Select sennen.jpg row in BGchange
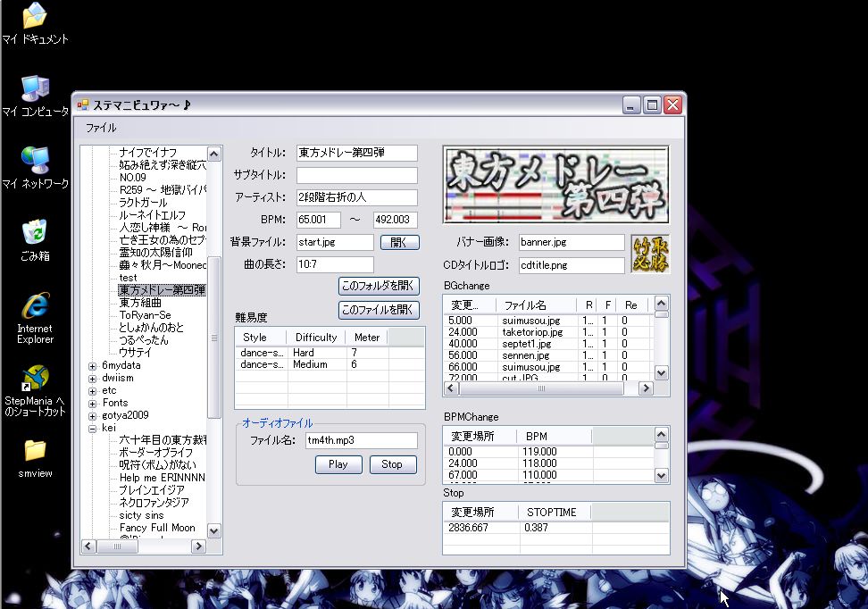Image resolution: width=868 pixels, height=609 pixels. (x=549, y=355)
